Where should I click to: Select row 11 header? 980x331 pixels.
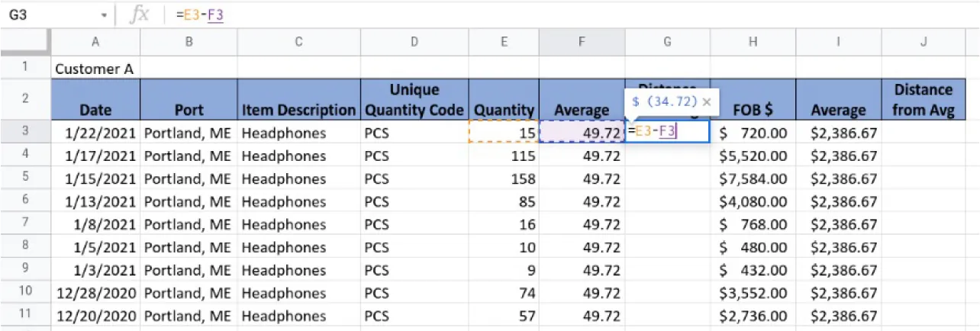pyautogui.click(x=25, y=315)
